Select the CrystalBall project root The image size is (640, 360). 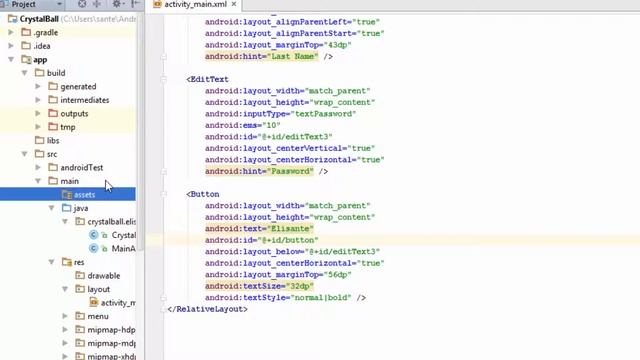pos(39,19)
